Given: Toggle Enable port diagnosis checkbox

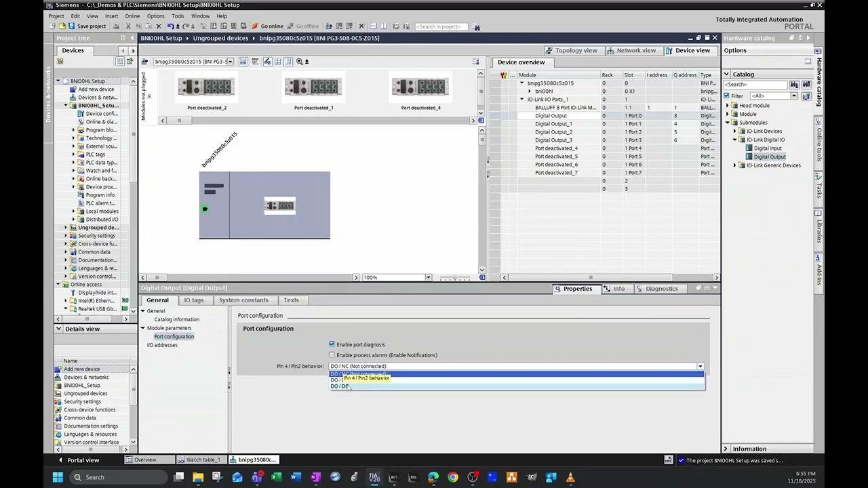Looking at the screenshot, I should point(332,344).
